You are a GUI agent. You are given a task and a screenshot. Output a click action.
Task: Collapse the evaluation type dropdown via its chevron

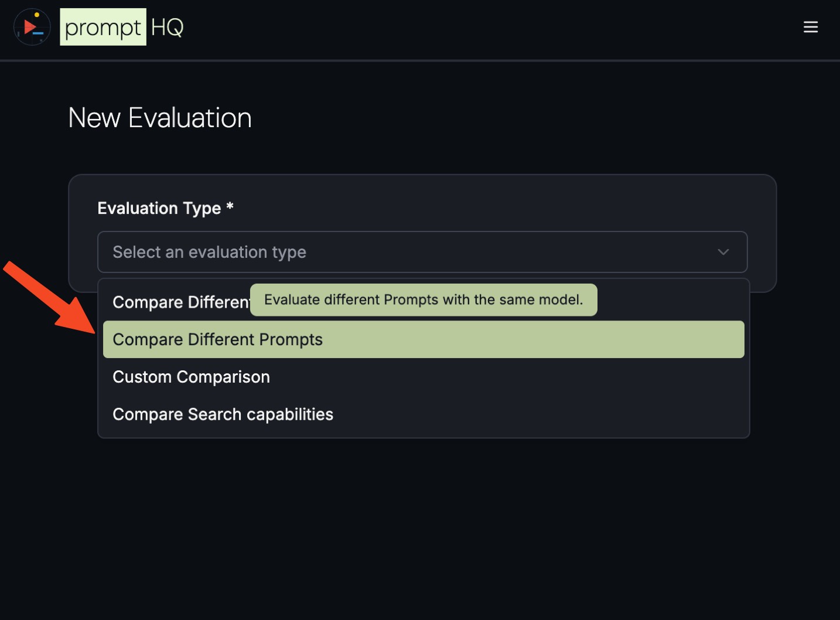coord(723,252)
